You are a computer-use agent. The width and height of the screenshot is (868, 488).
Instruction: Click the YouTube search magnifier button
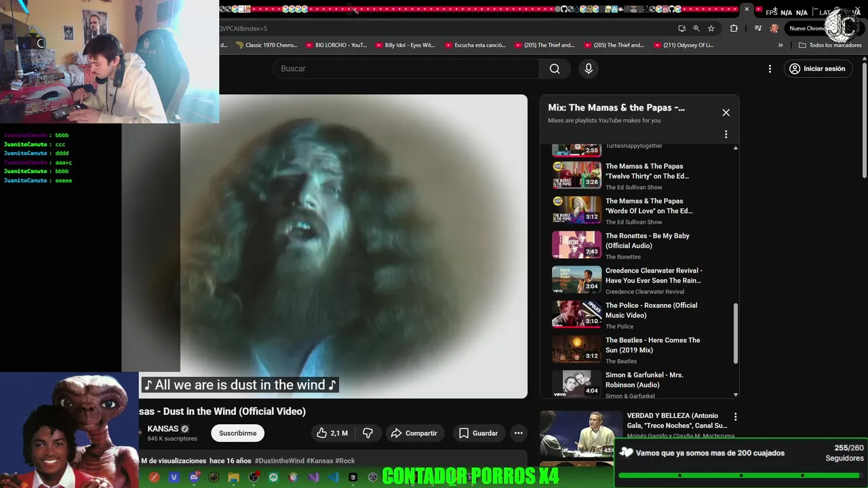coord(555,68)
